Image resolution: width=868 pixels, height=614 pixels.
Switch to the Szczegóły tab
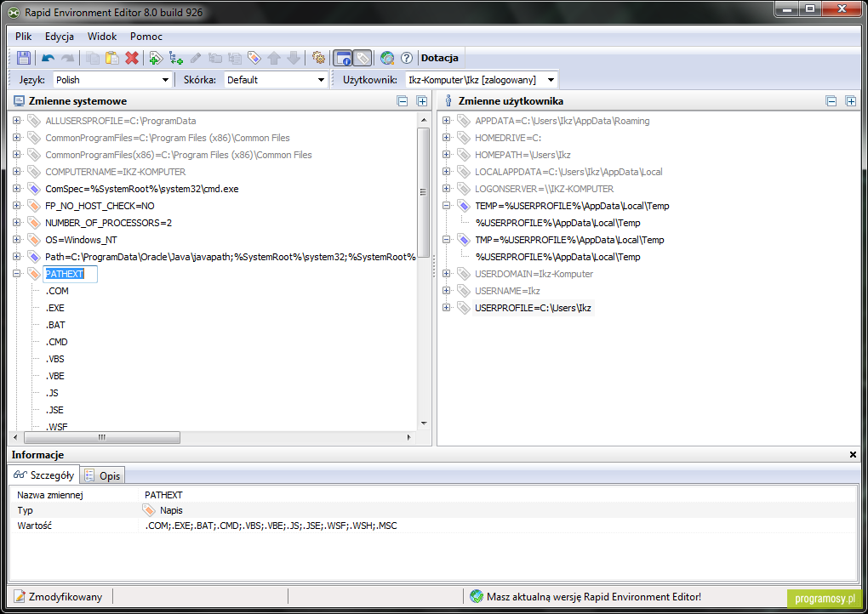43,475
